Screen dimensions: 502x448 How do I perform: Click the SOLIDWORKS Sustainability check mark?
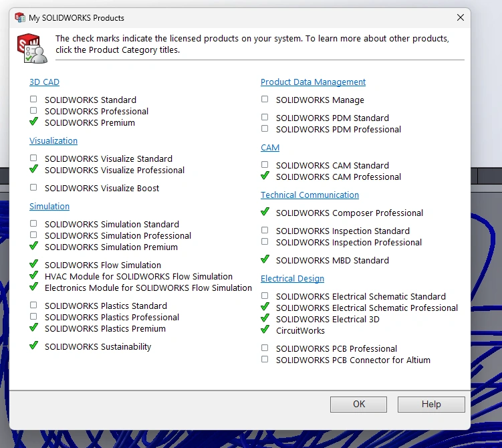pyautogui.click(x=33, y=346)
